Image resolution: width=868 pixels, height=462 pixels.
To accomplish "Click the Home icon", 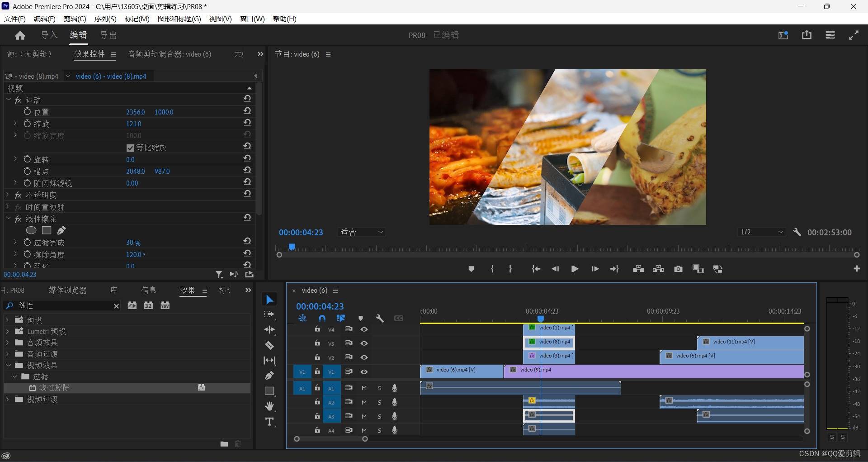I will (20, 35).
